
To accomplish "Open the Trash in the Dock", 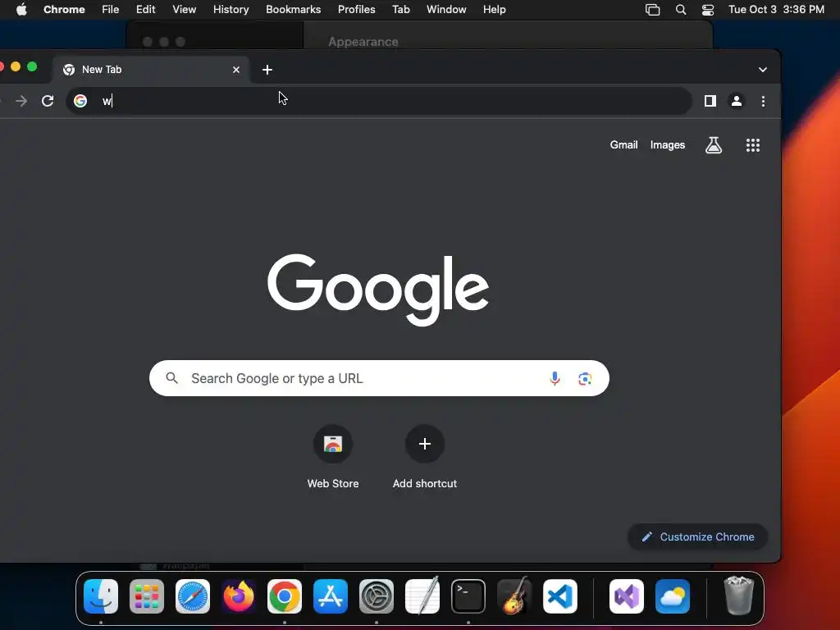I will tap(739, 596).
